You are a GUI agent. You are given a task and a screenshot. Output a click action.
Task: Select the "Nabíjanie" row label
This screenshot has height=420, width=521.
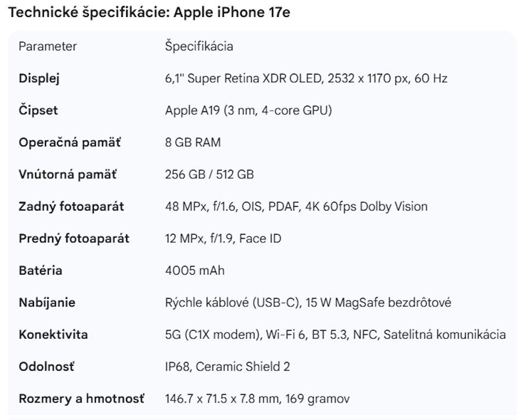(x=47, y=303)
